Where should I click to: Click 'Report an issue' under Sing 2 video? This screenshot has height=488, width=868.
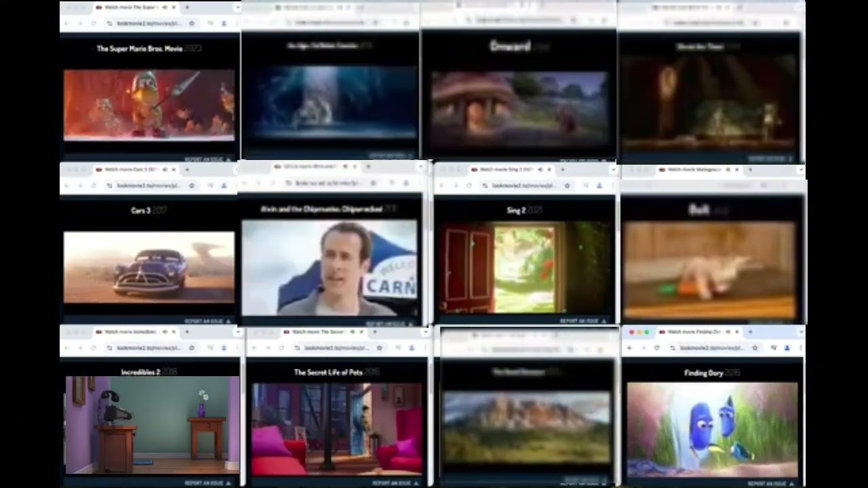(583, 321)
